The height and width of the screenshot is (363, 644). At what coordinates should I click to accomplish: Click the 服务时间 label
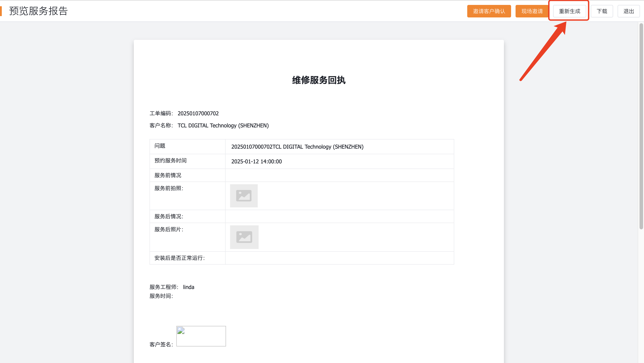pos(161,296)
